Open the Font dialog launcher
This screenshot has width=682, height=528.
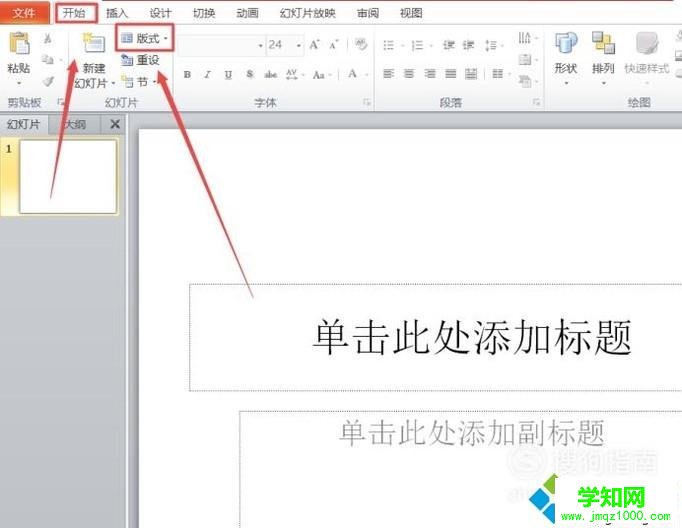click(367, 103)
